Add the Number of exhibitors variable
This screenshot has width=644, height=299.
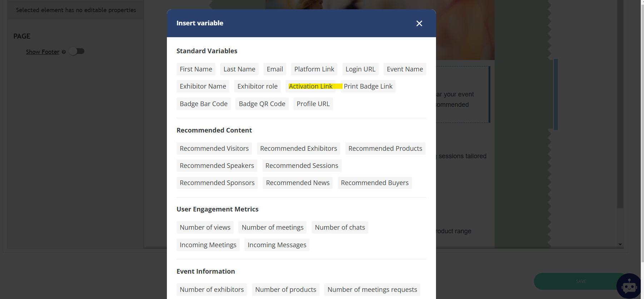click(x=212, y=290)
